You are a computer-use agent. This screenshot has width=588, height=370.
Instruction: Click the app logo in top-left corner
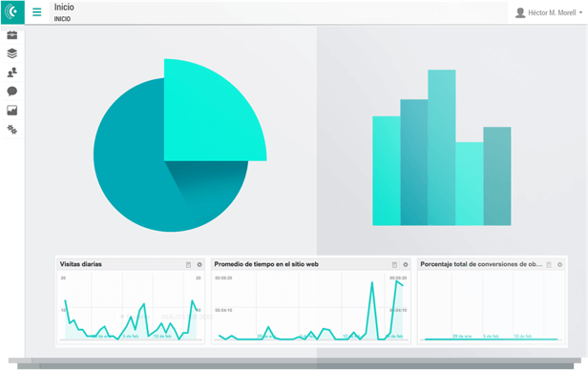pyautogui.click(x=12, y=12)
